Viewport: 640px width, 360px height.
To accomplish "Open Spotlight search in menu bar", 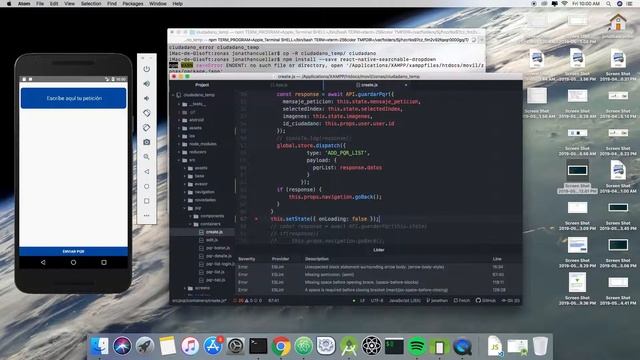I will (608, 3).
